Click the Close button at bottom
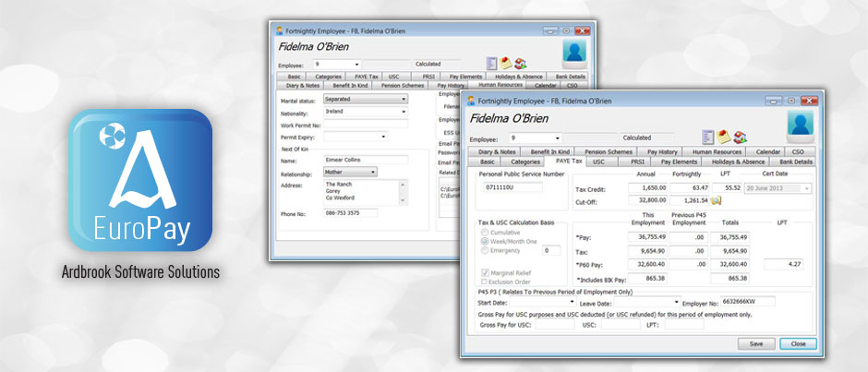The image size is (868, 372). (x=798, y=343)
